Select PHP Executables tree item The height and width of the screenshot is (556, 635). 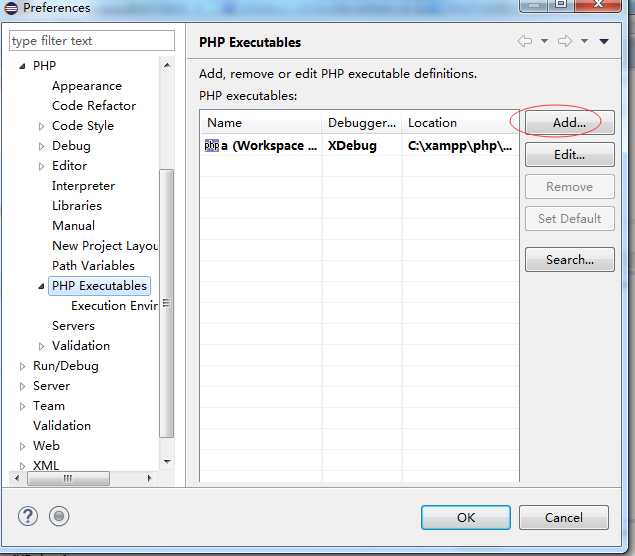99,286
